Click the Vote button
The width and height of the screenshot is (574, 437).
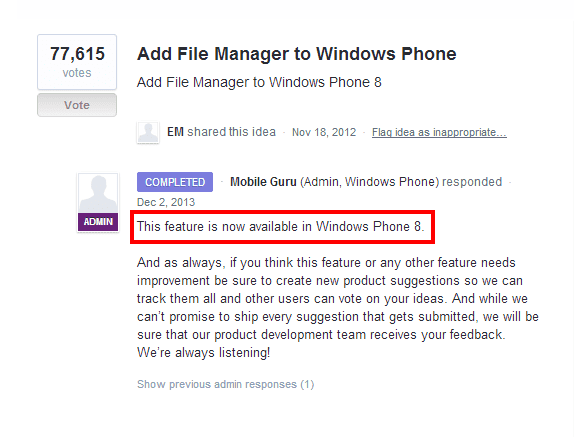pos(77,105)
